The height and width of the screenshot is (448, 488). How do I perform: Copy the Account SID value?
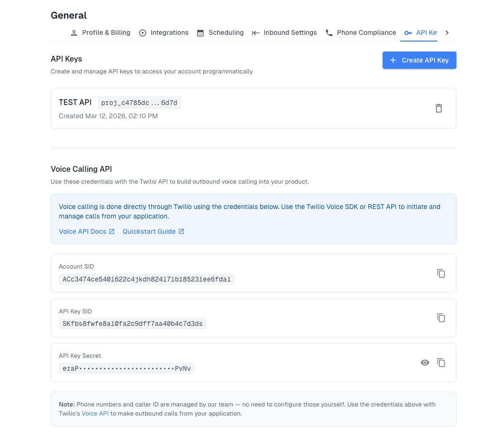[441, 273]
